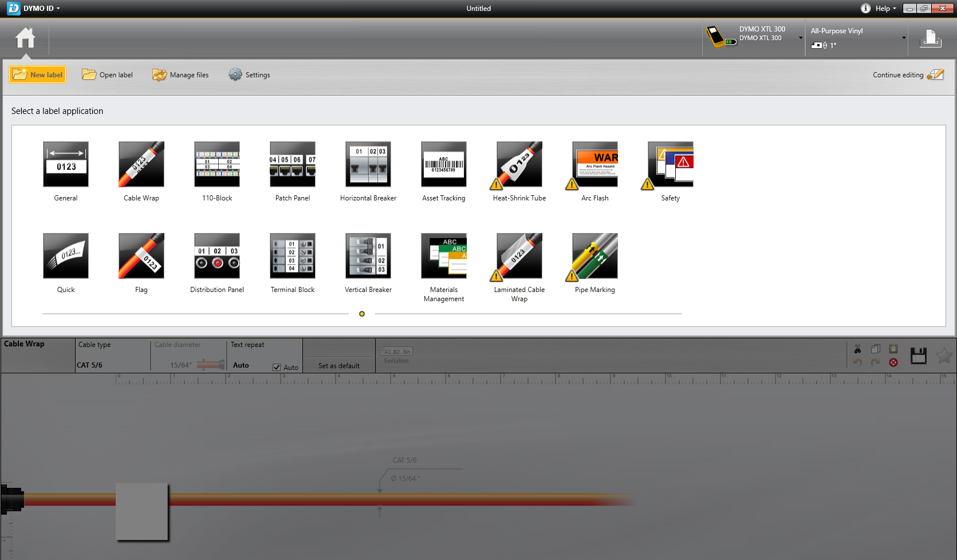Select the Laminated Cable Wrap label type
The height and width of the screenshot is (560, 957).
tap(519, 256)
